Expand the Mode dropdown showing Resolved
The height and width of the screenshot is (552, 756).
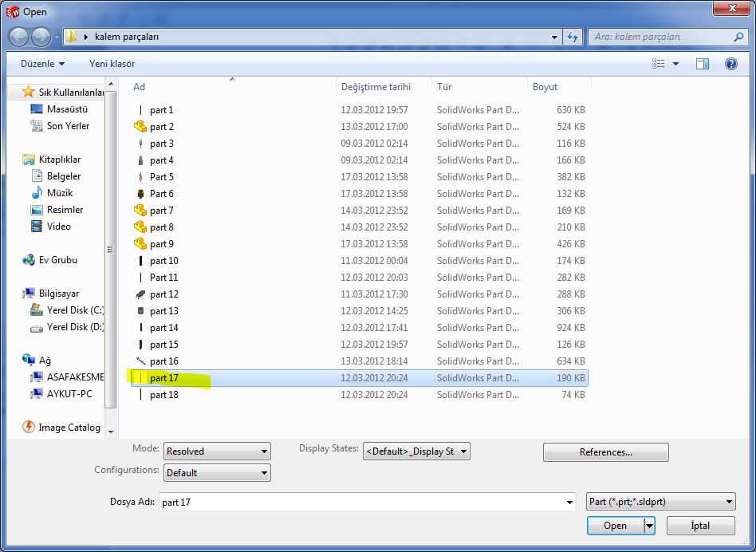pos(217,451)
